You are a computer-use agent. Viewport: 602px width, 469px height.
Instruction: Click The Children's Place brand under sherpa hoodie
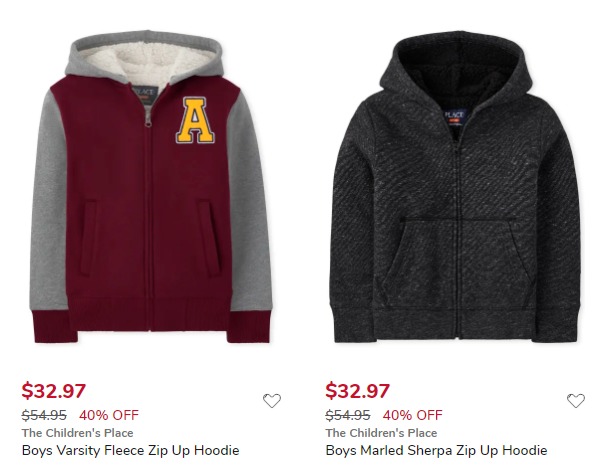pos(381,433)
